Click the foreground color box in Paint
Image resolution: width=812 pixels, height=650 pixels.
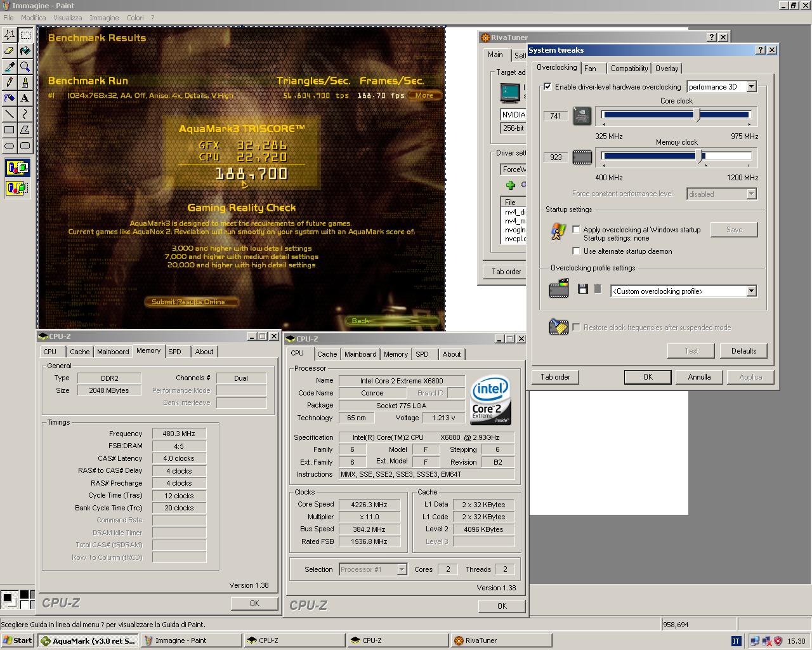click(x=8, y=598)
